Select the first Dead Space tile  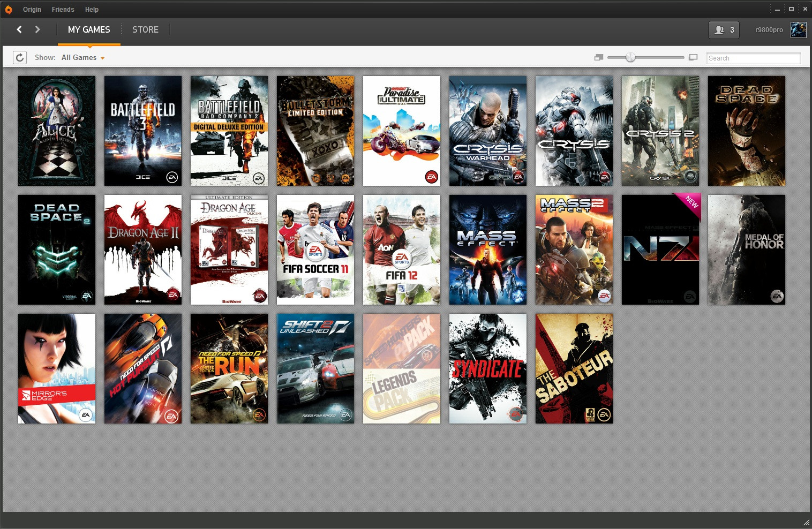[747, 131]
